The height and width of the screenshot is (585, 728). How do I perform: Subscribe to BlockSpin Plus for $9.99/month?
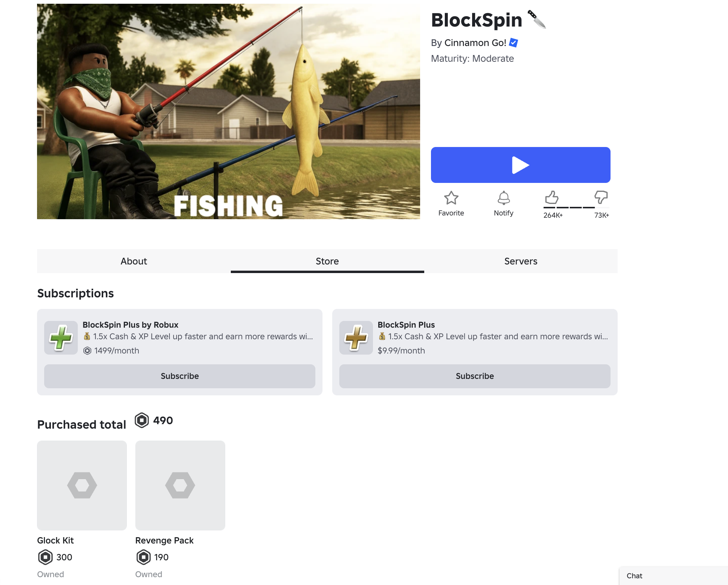(475, 376)
